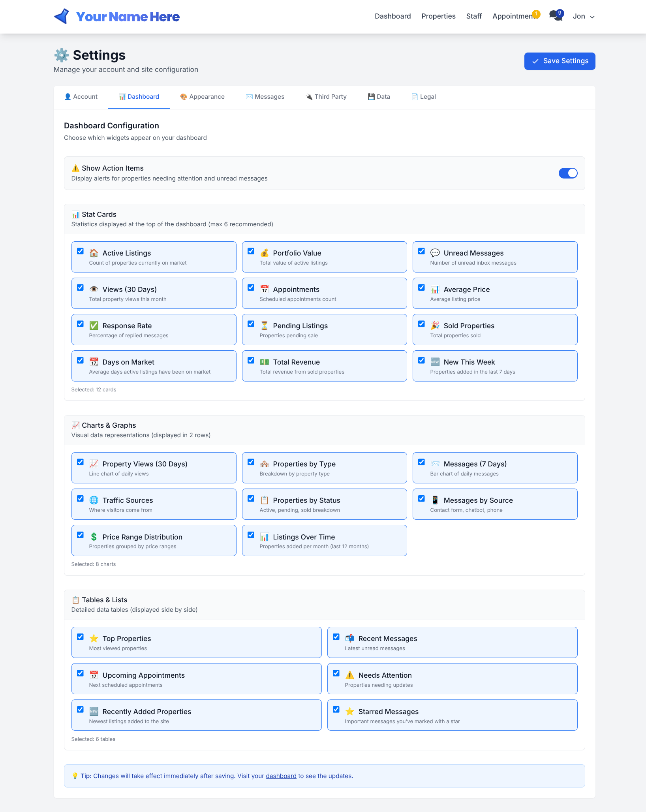Click the Your Name Here logo icon
Image resolution: width=646 pixels, height=812 pixels.
click(x=61, y=16)
